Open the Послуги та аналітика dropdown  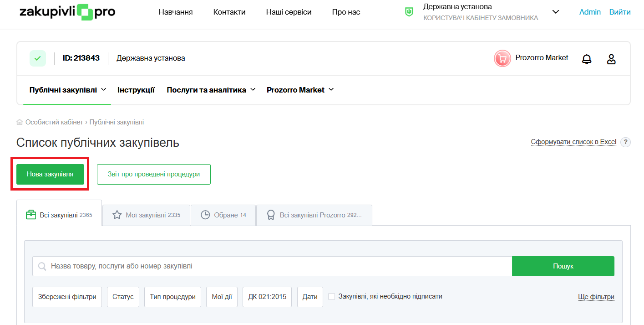pos(211,90)
